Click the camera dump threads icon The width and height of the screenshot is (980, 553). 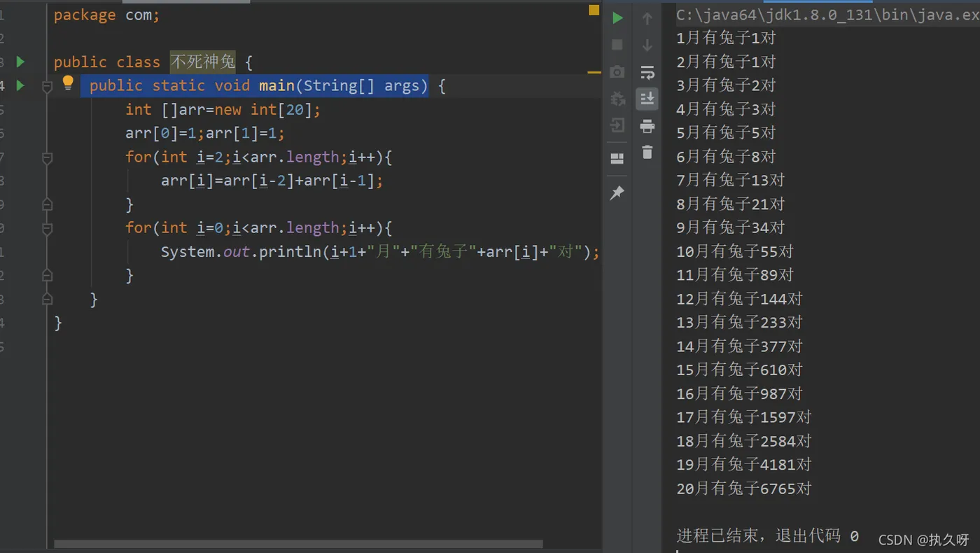(x=617, y=72)
